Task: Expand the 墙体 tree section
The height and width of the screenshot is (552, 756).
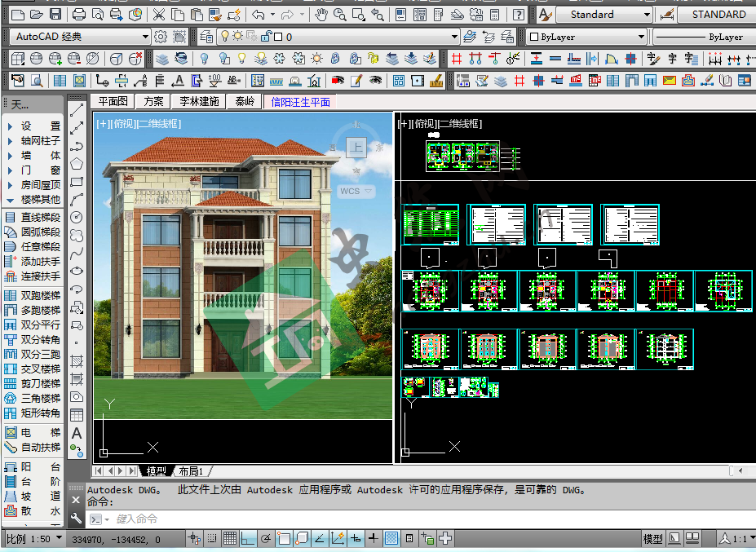Action: (x=10, y=156)
